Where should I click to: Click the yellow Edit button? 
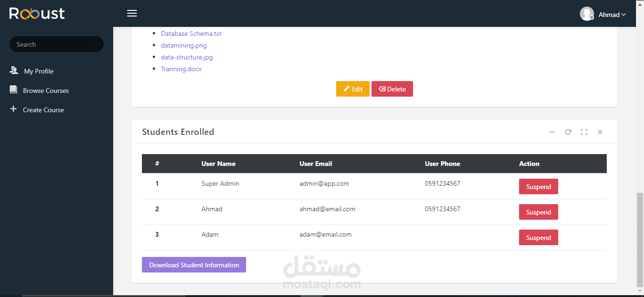pyautogui.click(x=353, y=89)
